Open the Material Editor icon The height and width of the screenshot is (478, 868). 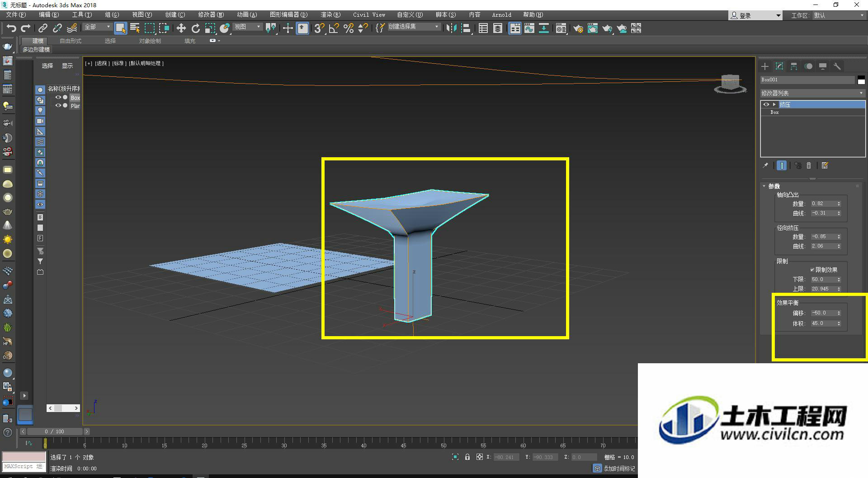(561, 28)
